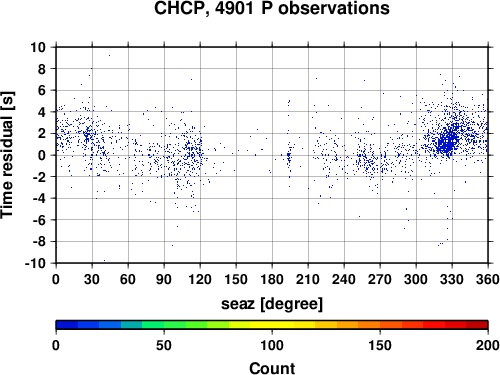Screen dimensions: 500x375
Task: Click the colorbar tick label 100
Action: [272, 345]
